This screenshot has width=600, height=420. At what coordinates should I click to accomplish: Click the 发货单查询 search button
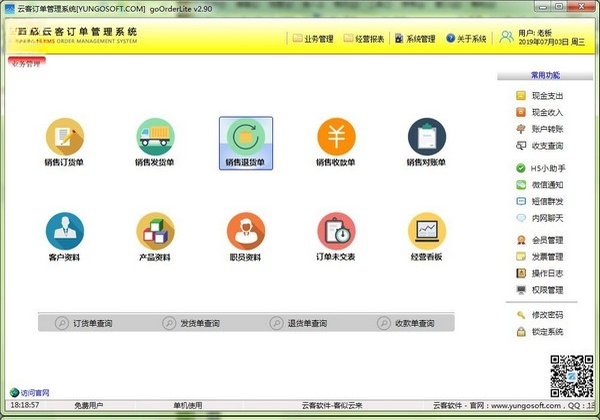pyautogui.click(x=191, y=323)
